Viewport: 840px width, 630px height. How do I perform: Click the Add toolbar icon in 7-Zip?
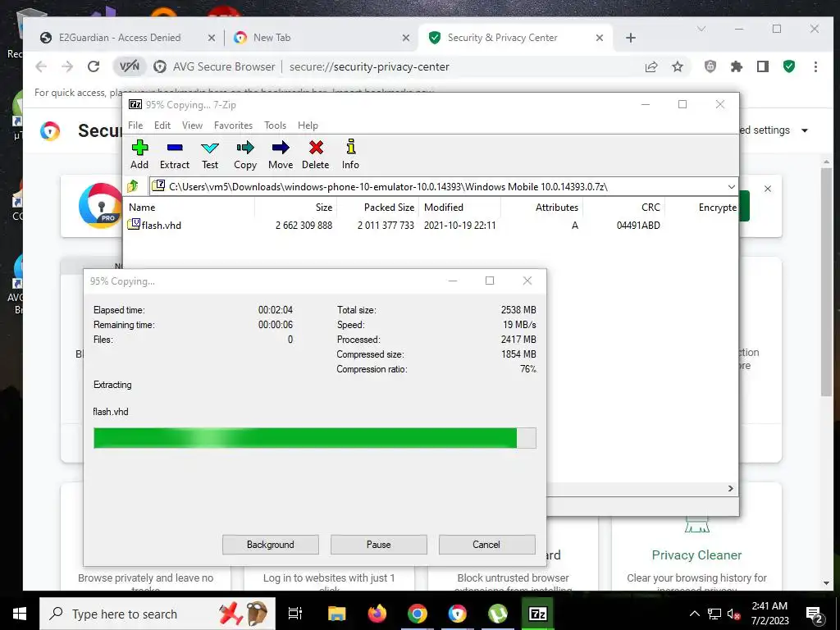coord(139,154)
